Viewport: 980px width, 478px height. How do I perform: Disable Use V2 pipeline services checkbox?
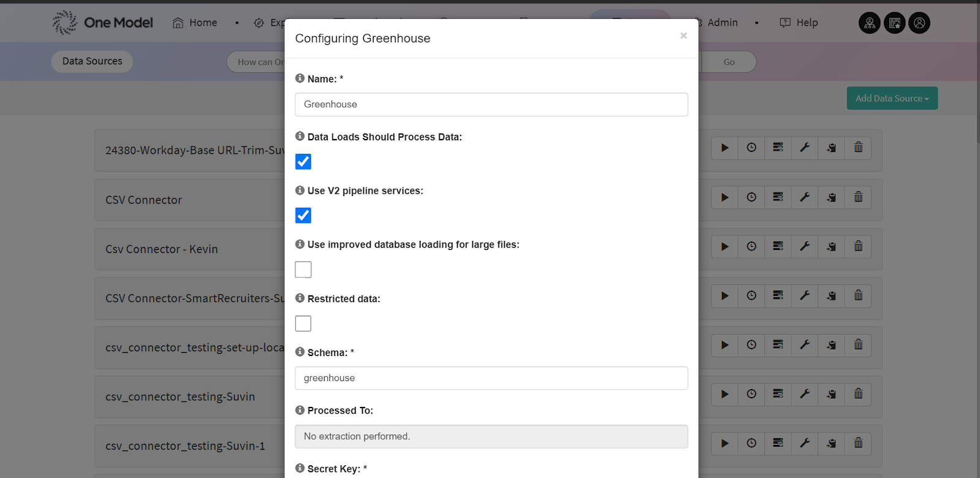point(303,216)
